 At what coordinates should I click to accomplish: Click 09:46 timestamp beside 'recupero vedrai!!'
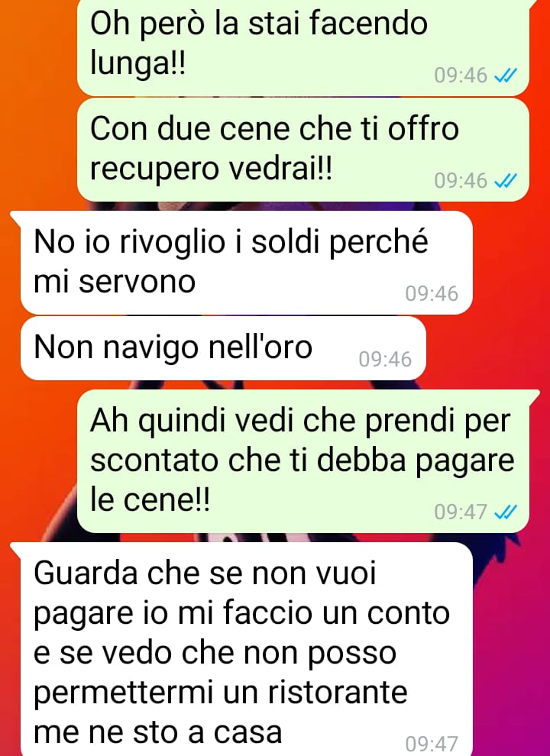tap(461, 181)
